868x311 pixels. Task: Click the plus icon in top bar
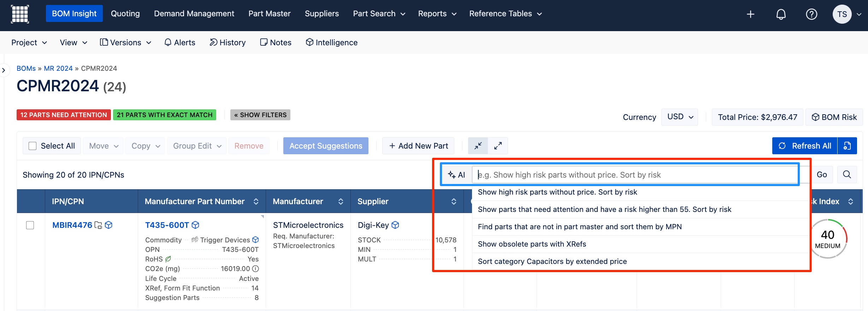(750, 14)
